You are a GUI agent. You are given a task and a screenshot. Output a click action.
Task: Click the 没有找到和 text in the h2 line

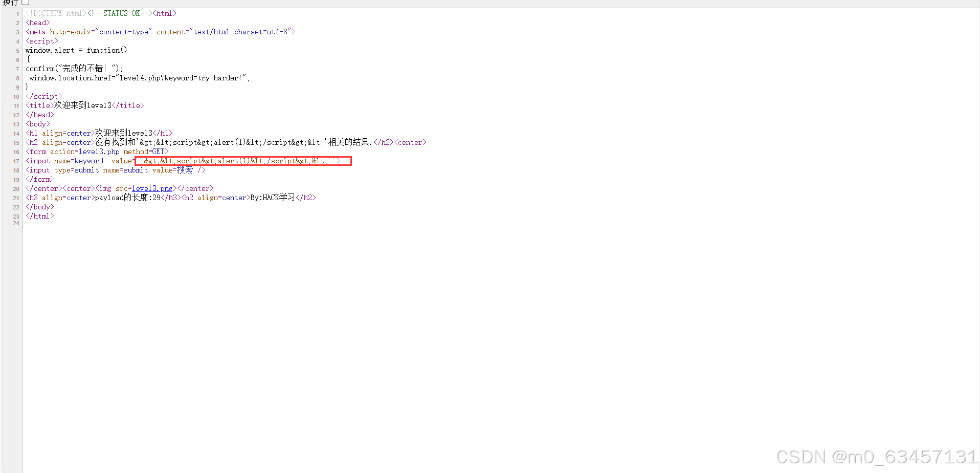[x=115, y=142]
